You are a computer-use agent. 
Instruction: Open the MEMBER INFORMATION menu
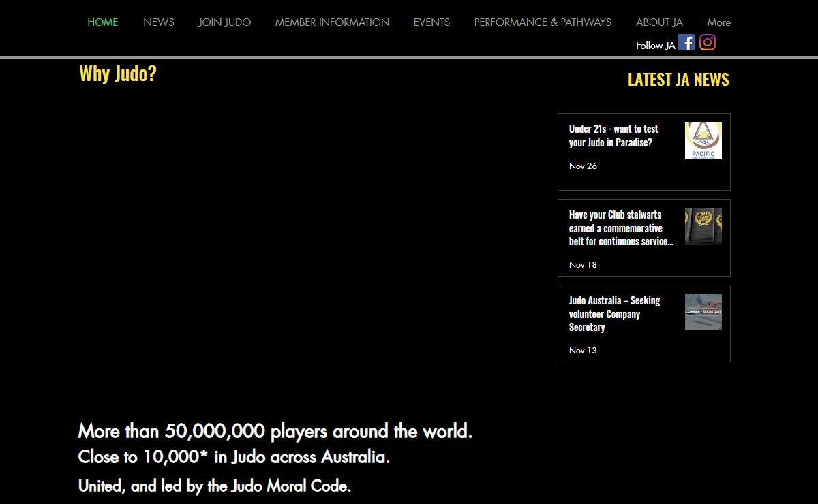point(332,22)
